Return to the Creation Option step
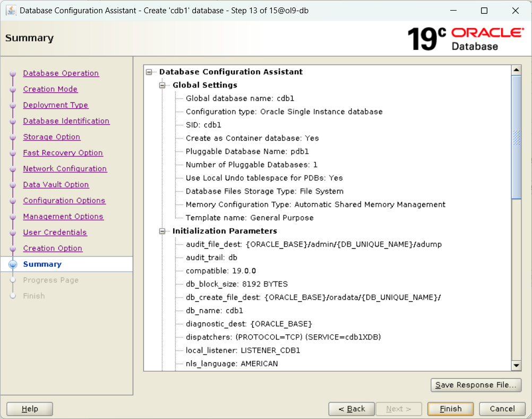The width and height of the screenshot is (532, 419). pyautogui.click(x=53, y=249)
